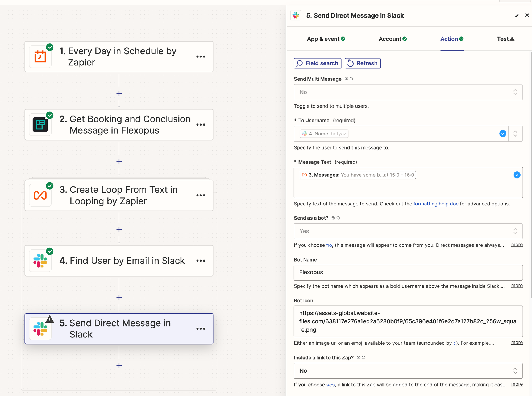The width and height of the screenshot is (532, 396).
Task: Click the Bot Name input field
Action: coord(408,272)
